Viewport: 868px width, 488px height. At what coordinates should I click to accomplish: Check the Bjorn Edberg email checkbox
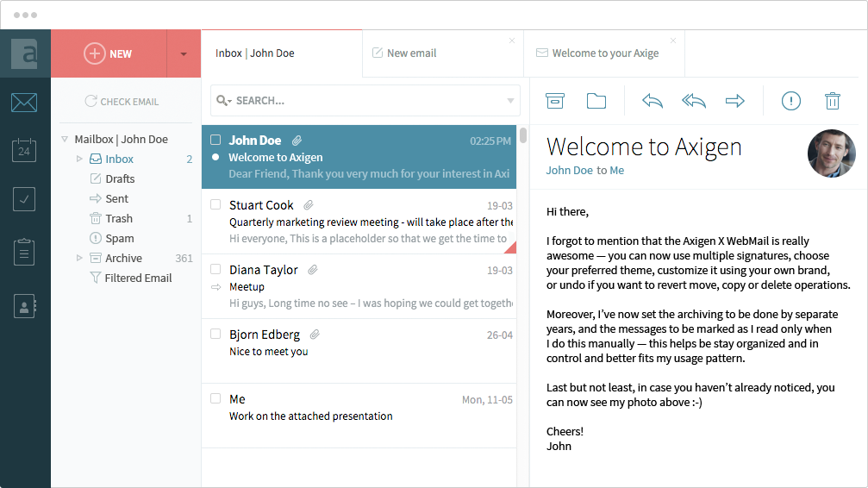tap(215, 334)
